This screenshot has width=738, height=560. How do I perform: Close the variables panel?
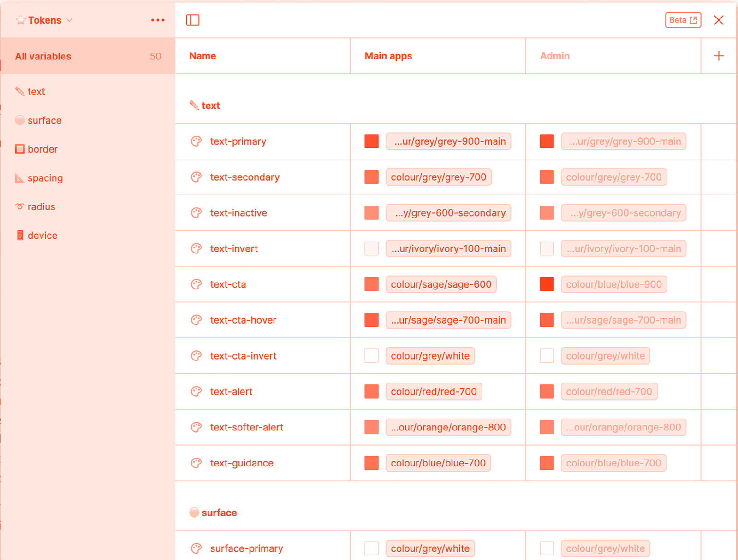(x=718, y=20)
